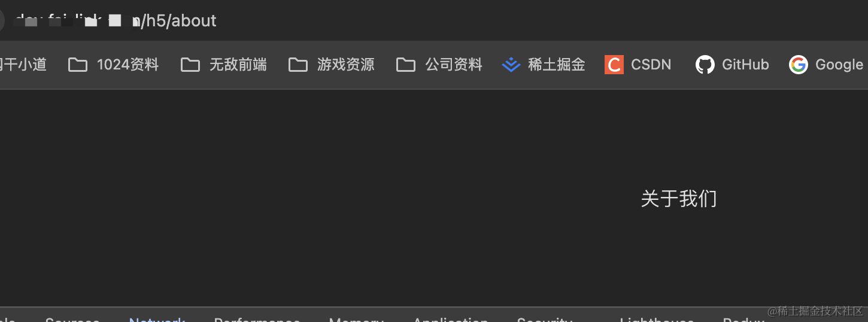Open the Performance DevTools tab
Screen dimensions: 868x322
coord(257,319)
